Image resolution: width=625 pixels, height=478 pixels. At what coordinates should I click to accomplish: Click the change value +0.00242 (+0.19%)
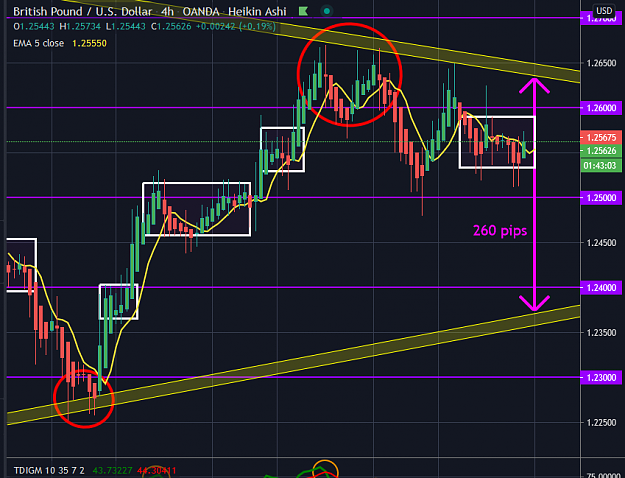(235, 27)
